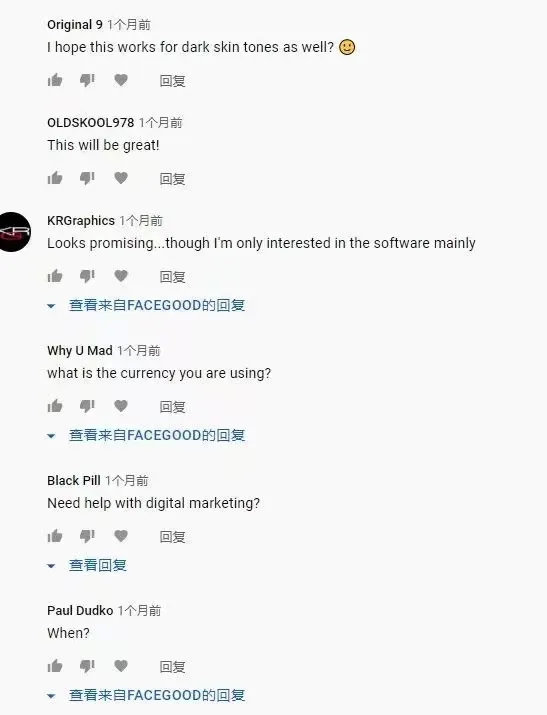Heart the KRGraphics comment

tap(121, 276)
